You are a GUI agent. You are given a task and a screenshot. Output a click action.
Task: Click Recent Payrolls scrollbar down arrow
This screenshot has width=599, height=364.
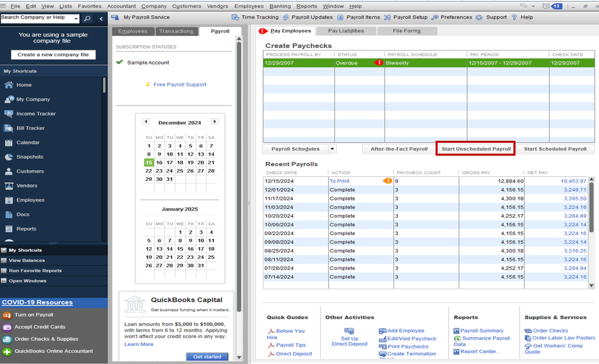[x=591, y=285]
